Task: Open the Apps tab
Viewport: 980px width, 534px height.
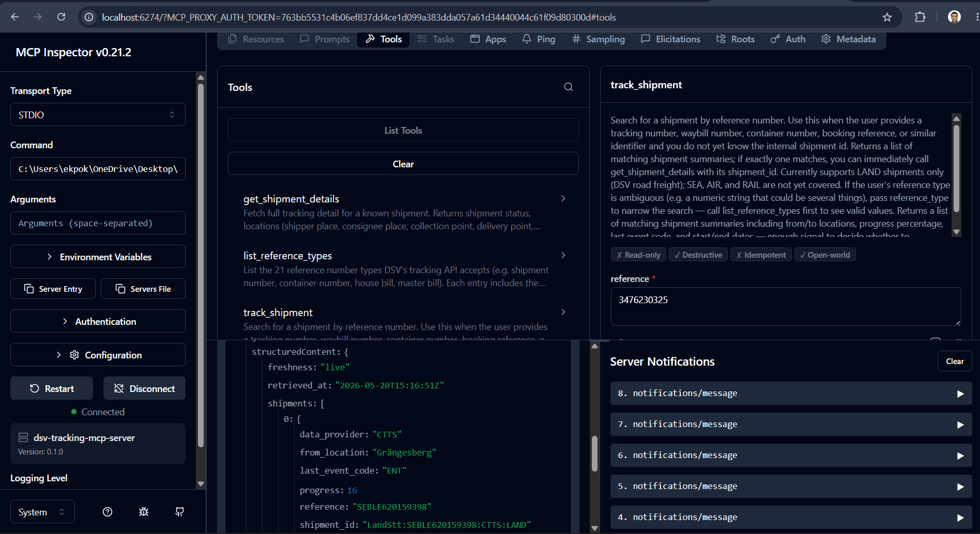Action: click(488, 39)
